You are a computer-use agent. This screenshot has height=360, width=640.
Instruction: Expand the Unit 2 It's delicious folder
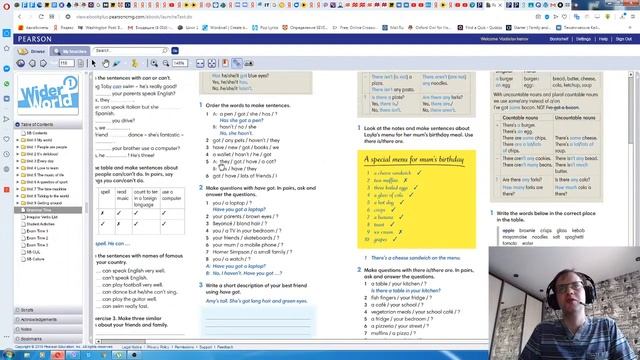[x=18, y=154]
